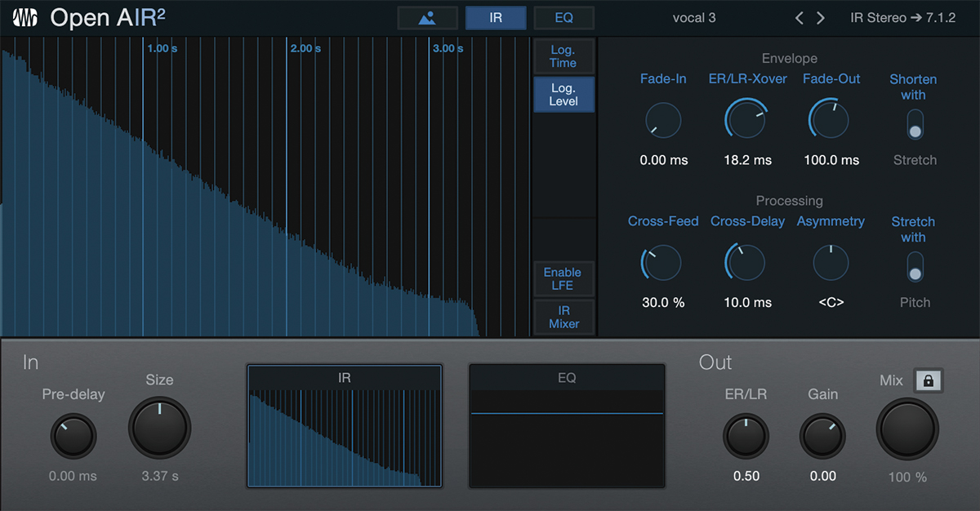Image resolution: width=980 pixels, height=511 pixels.
Task: Click the PreSonus logo icon
Action: tap(26, 17)
